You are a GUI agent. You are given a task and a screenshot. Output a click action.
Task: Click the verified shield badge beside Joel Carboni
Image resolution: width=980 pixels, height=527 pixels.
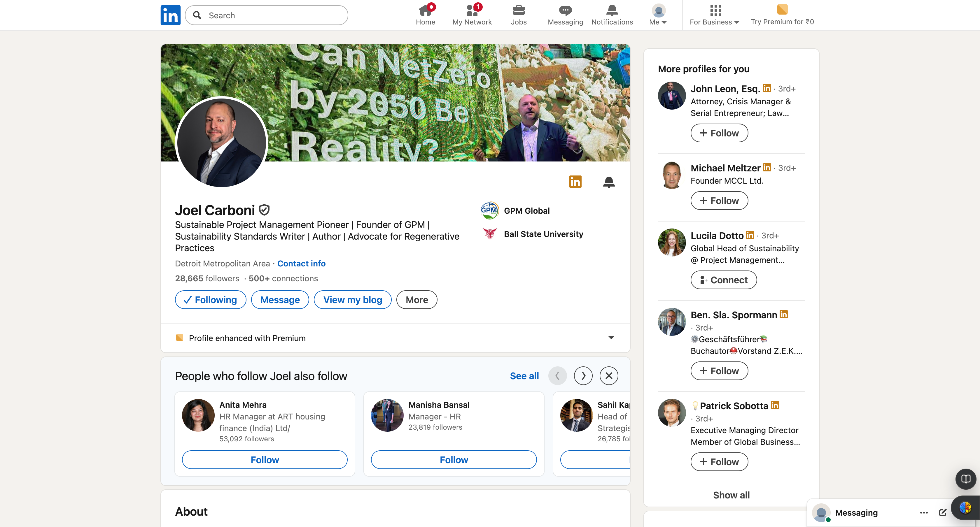[264, 210]
